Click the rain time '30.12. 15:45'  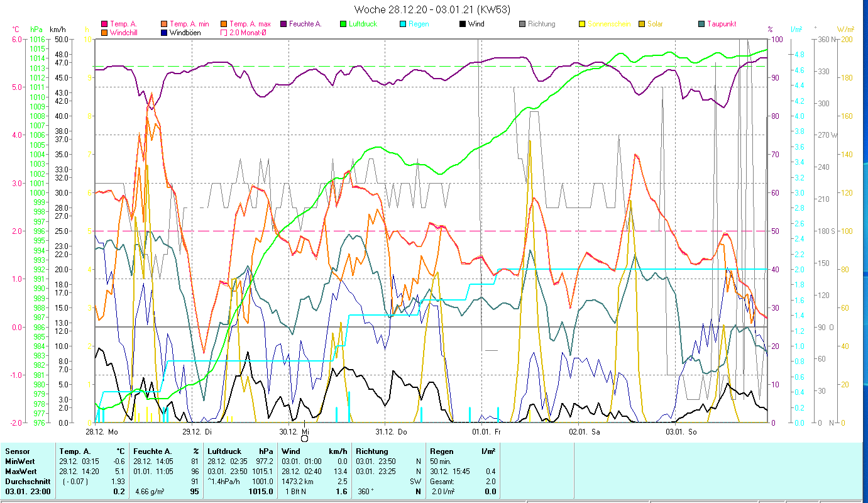[450, 472]
